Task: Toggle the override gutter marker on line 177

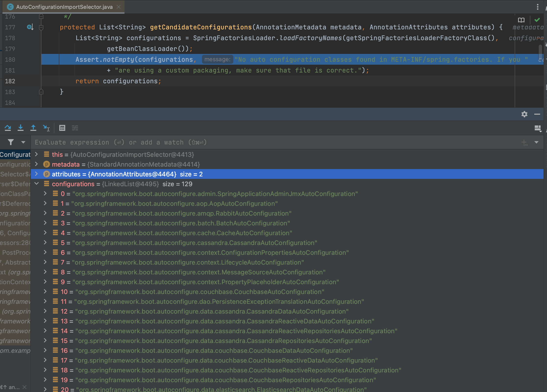Action: 30,27
